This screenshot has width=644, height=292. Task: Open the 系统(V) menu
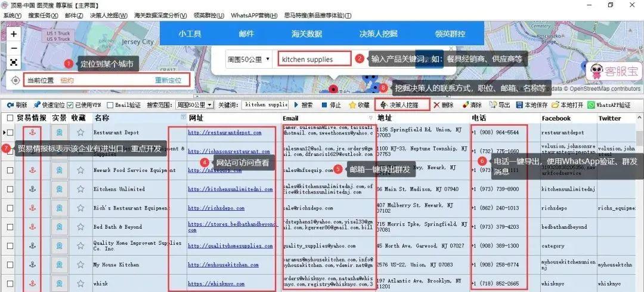click(13, 15)
